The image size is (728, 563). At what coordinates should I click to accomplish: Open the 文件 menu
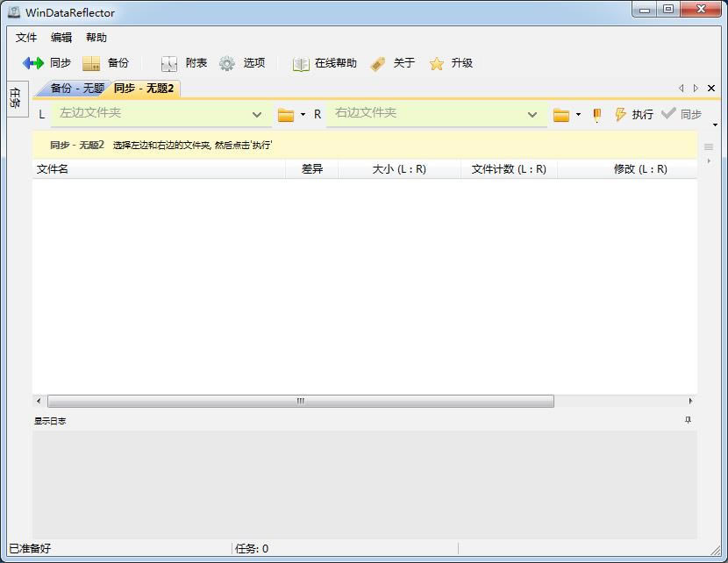click(26, 38)
